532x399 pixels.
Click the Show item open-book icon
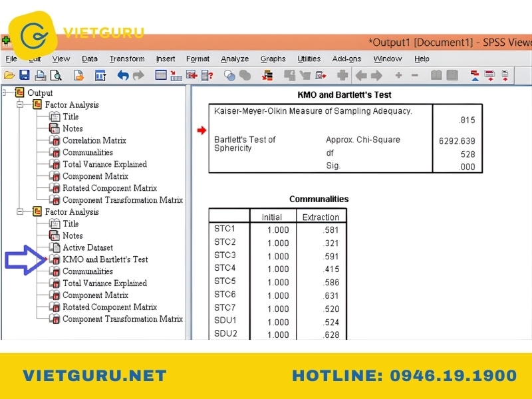coord(436,75)
